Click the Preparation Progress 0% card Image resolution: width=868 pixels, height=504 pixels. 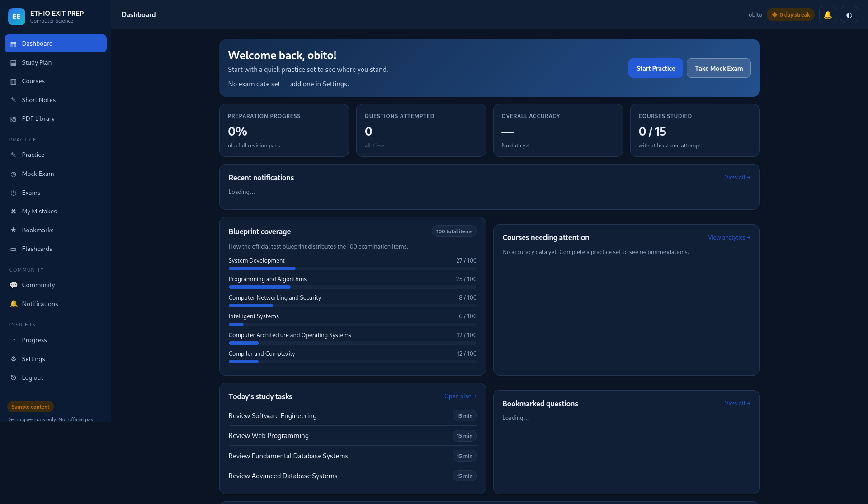[284, 131]
